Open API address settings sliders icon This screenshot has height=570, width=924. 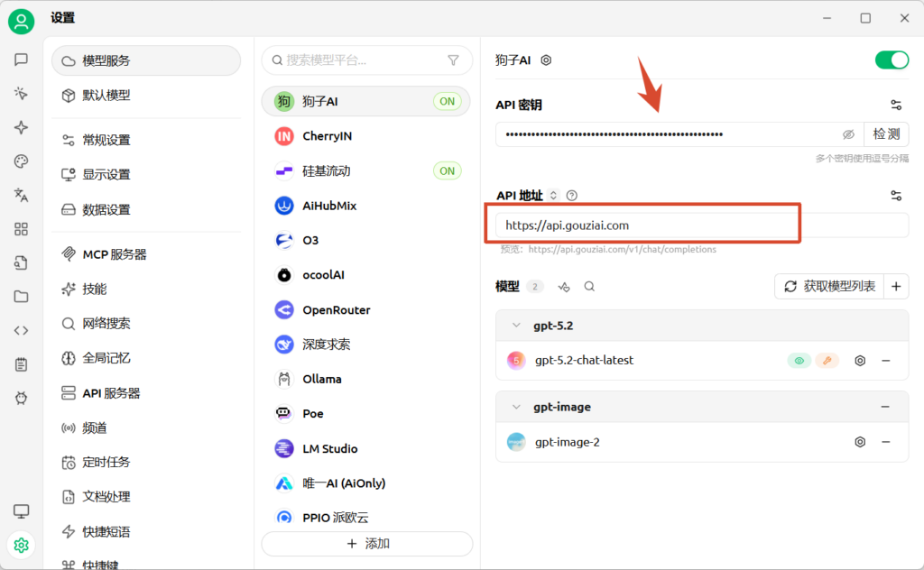896,196
